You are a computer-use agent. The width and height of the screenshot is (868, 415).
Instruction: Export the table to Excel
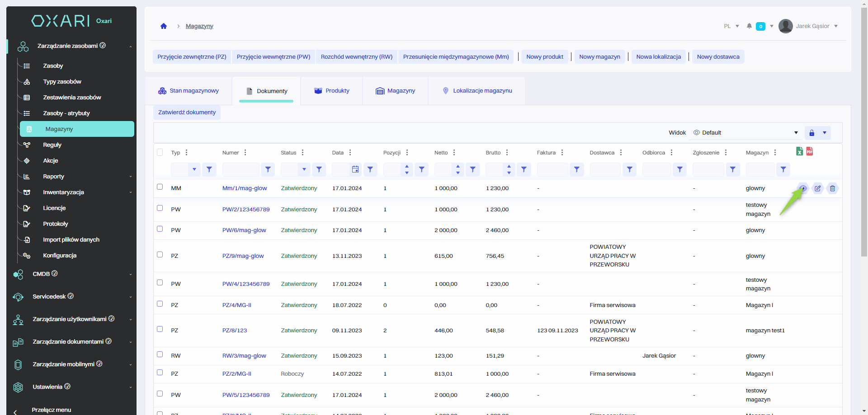[799, 151]
